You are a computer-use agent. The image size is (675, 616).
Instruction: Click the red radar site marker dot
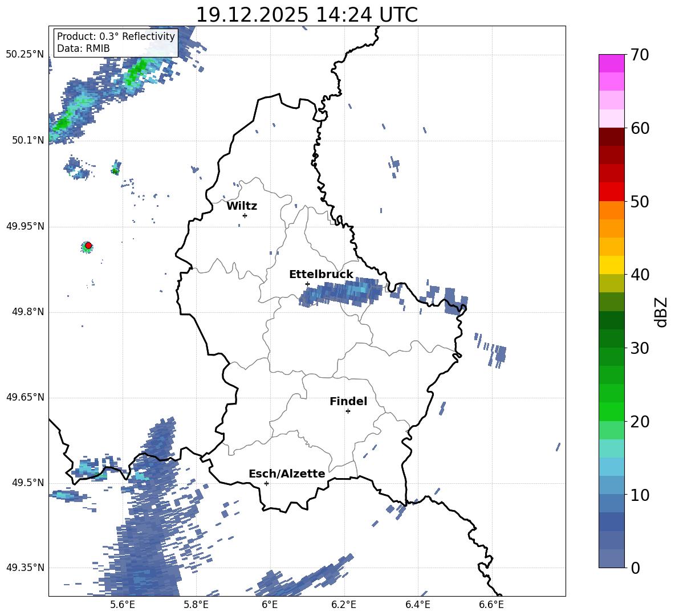[88, 246]
